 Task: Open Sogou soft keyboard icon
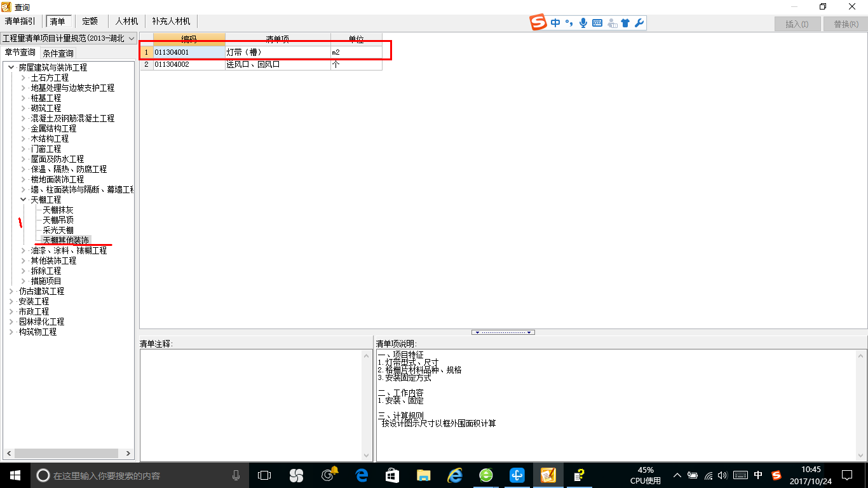(597, 23)
